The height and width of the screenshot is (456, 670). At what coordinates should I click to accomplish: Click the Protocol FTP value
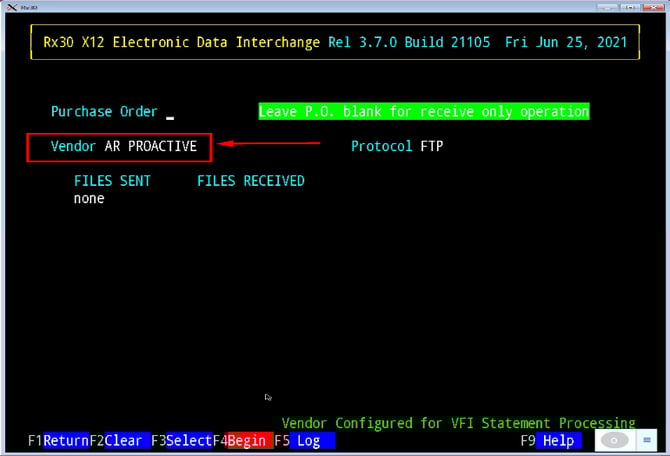click(431, 146)
